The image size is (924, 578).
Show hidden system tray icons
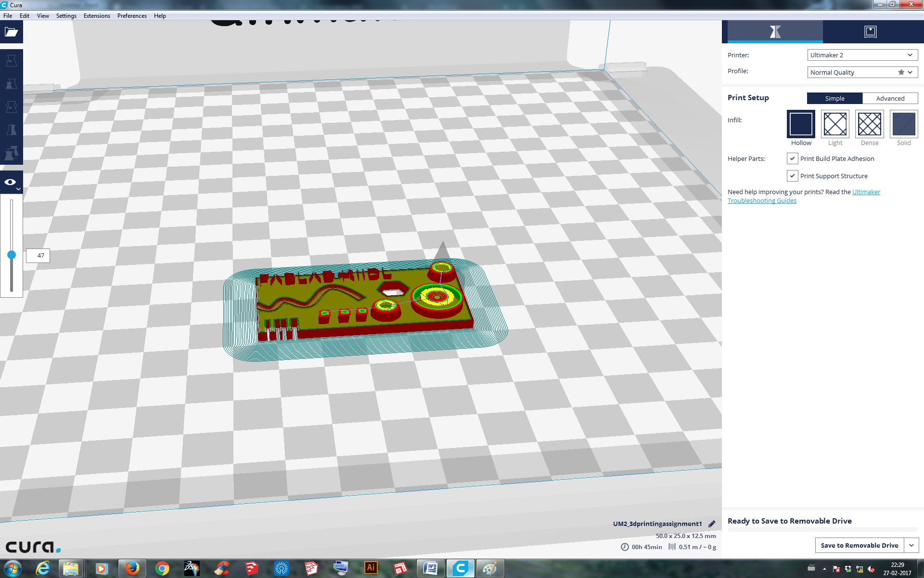coord(824,569)
